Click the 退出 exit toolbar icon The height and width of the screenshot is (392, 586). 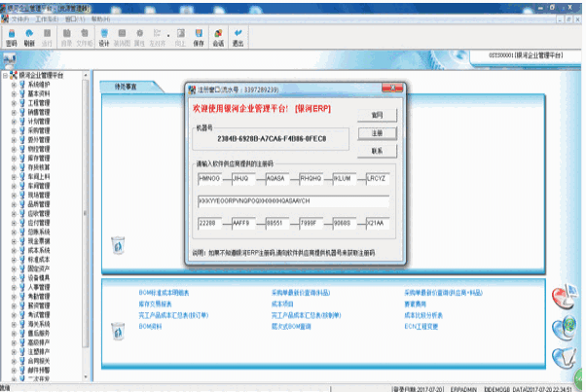pos(238,38)
